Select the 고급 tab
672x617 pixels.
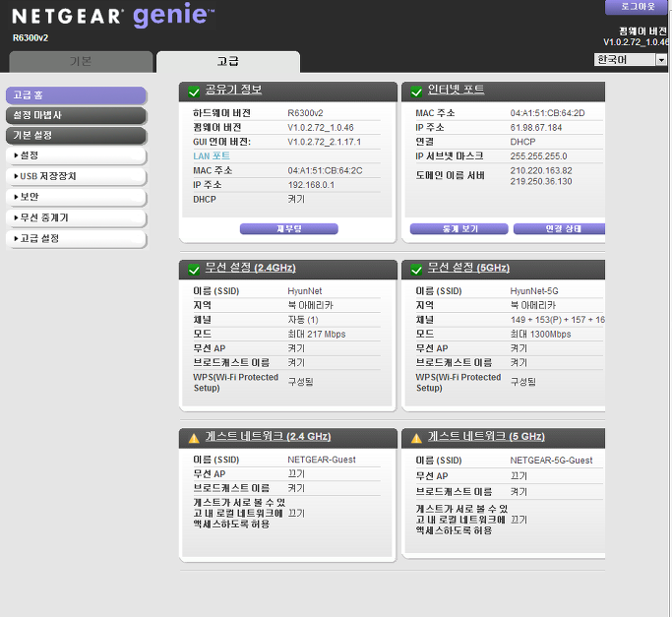coord(228,62)
